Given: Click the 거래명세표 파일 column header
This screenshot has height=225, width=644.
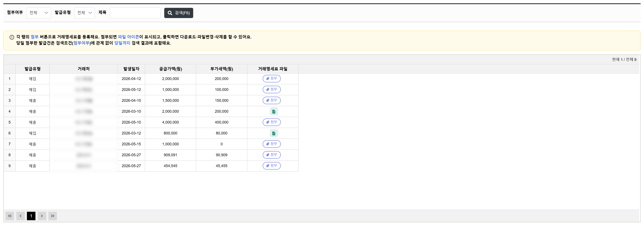Looking at the screenshot, I should pos(273,69).
